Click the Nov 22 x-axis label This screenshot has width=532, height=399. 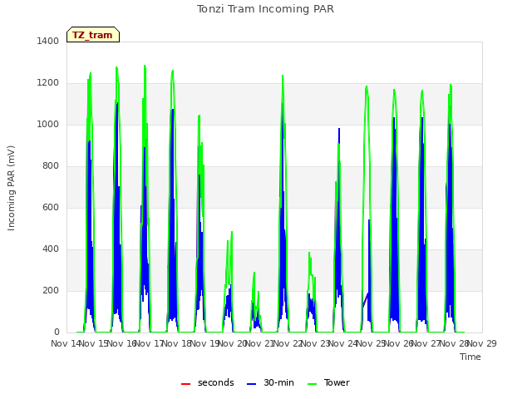[x=288, y=343]
